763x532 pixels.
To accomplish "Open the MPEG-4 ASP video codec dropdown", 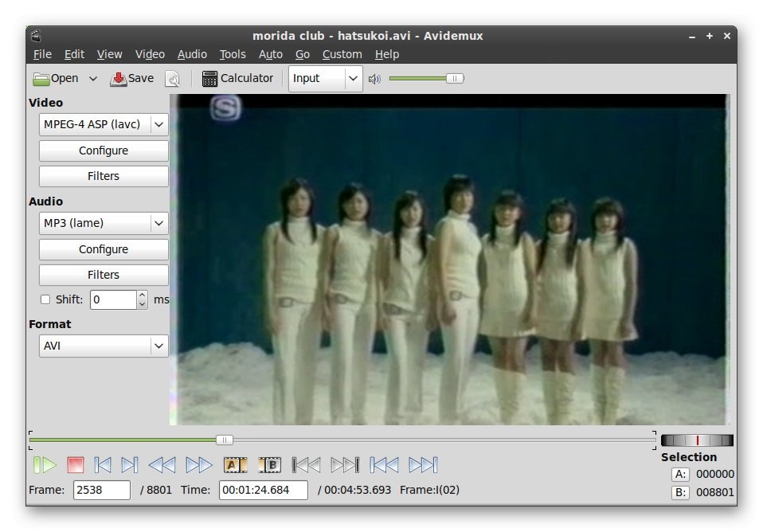I will coord(104,124).
